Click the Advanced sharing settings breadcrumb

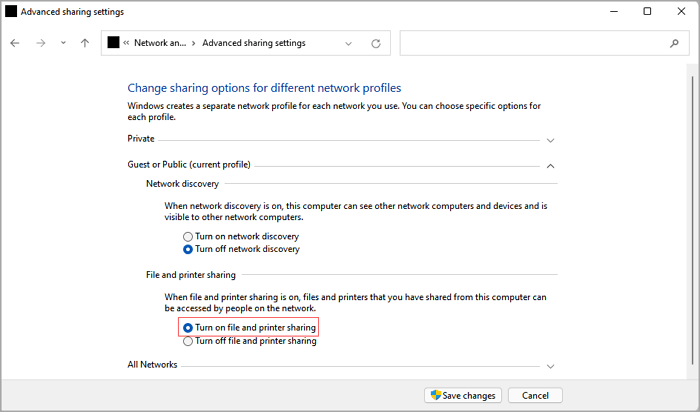(x=253, y=44)
